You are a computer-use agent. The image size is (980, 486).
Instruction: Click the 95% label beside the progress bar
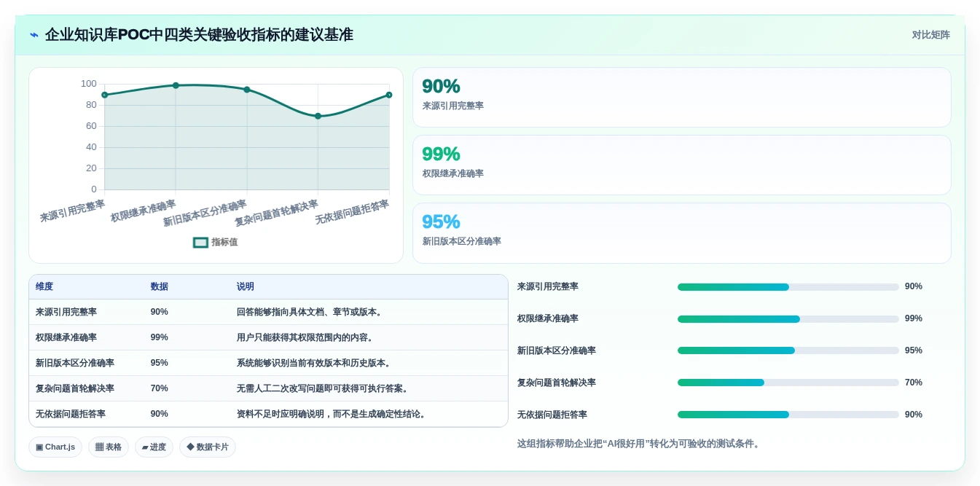tap(914, 350)
